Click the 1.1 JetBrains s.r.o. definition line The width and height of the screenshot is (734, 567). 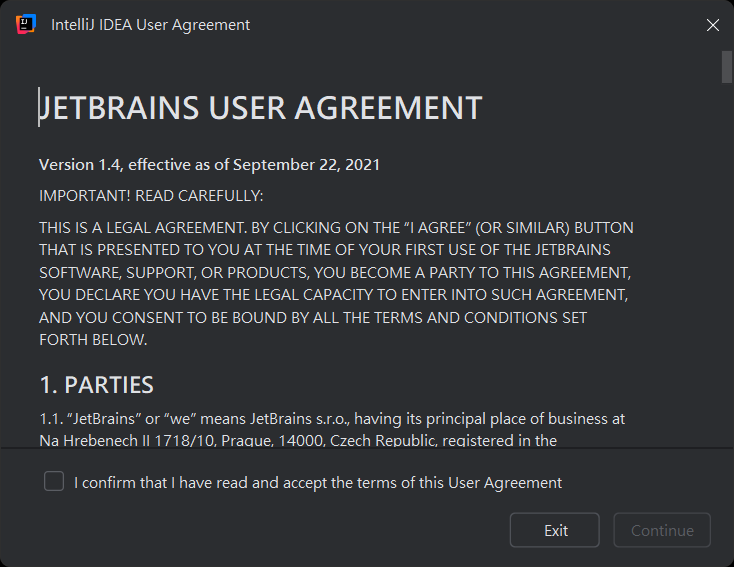[332, 419]
